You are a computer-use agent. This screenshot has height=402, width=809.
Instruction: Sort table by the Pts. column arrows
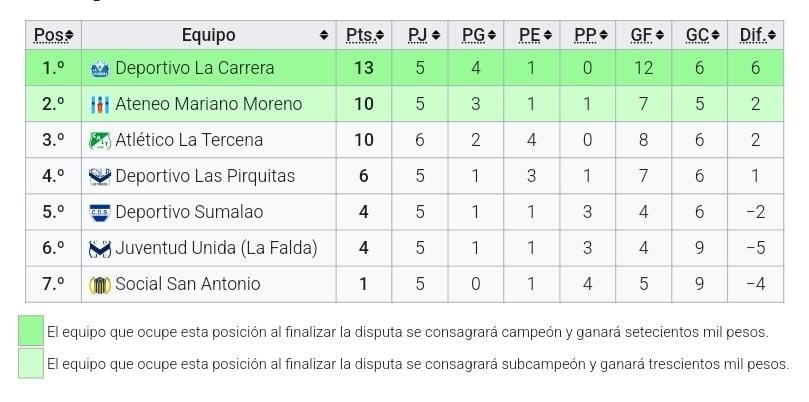pos(380,36)
